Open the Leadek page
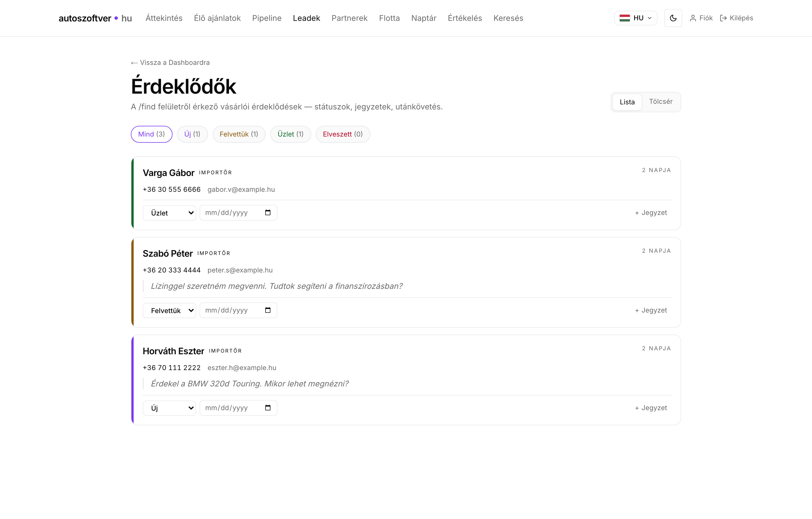Image resolution: width=812 pixels, height=519 pixels. (306, 18)
